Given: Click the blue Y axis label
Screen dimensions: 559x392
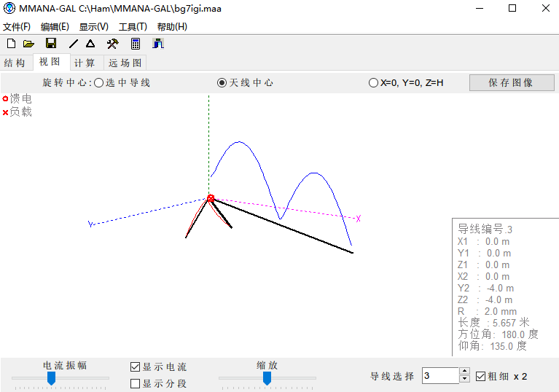Looking at the screenshot, I should [x=90, y=224].
